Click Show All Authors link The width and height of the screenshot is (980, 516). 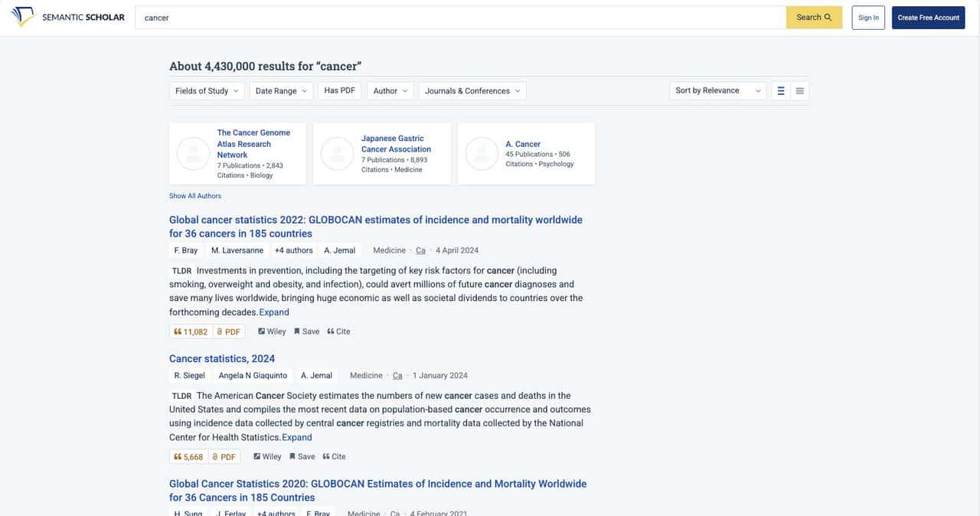click(x=195, y=196)
